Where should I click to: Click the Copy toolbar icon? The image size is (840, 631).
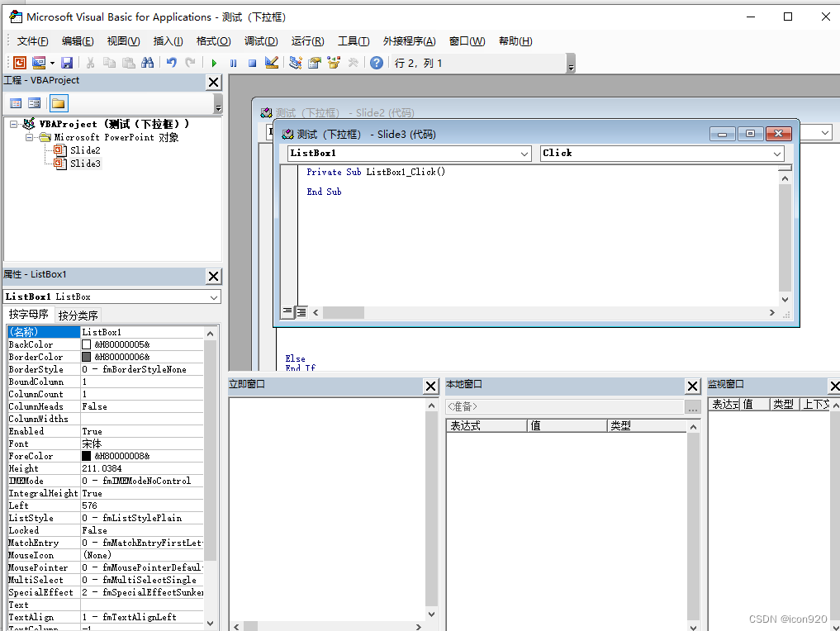(109, 63)
